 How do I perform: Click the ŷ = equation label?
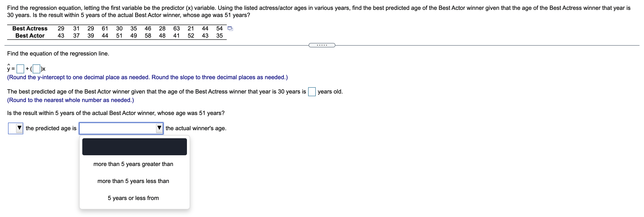coord(11,68)
